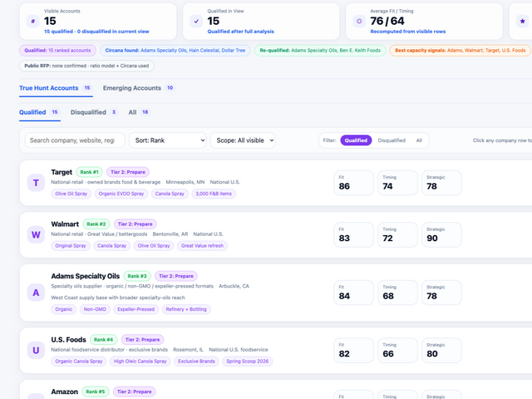
Task: Click the 3,000 F&B items tag
Action: (214, 194)
